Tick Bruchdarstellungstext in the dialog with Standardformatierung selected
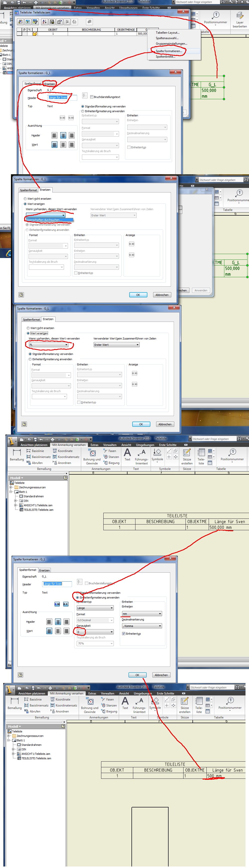 (x=92, y=97)
